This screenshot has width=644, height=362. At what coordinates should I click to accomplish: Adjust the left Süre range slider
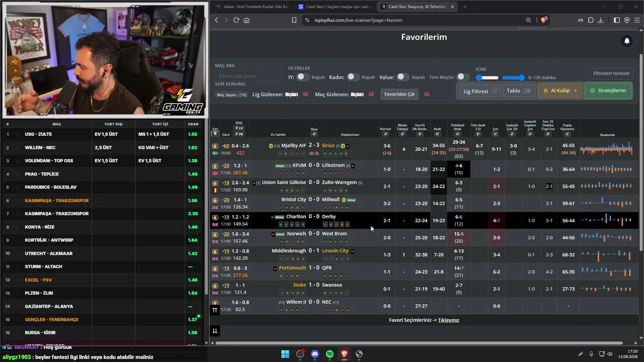tap(479, 77)
